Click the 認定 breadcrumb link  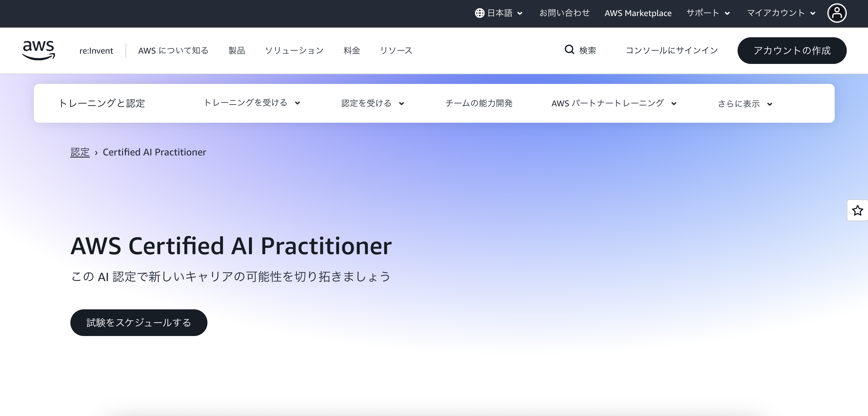click(80, 152)
